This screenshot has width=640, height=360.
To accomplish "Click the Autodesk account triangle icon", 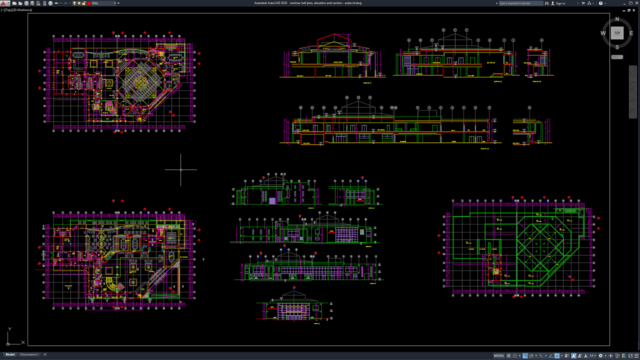I will point(589,3).
